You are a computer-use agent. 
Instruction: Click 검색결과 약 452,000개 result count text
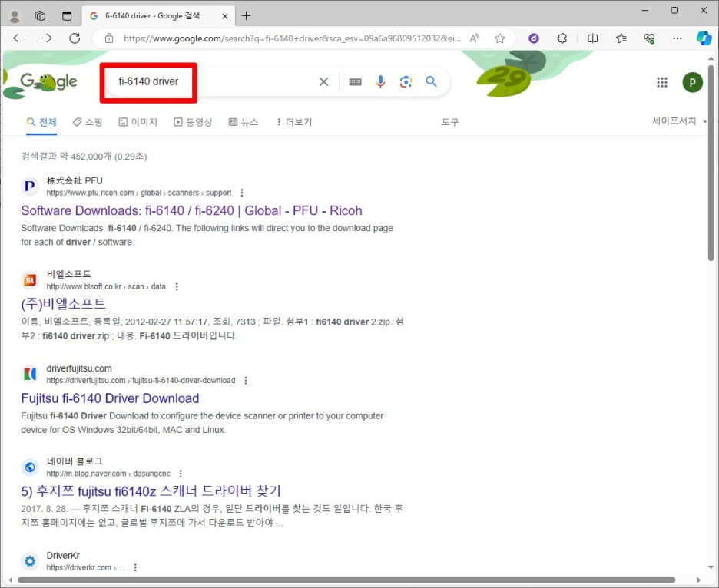coord(84,157)
